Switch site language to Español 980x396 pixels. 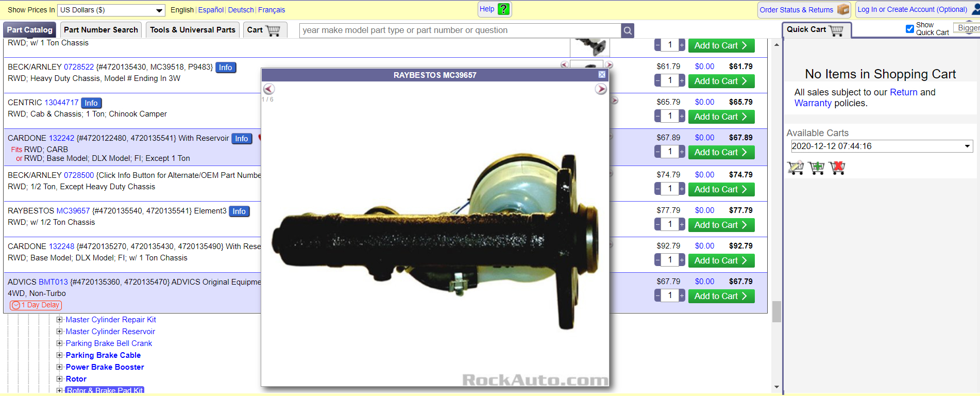[211, 10]
